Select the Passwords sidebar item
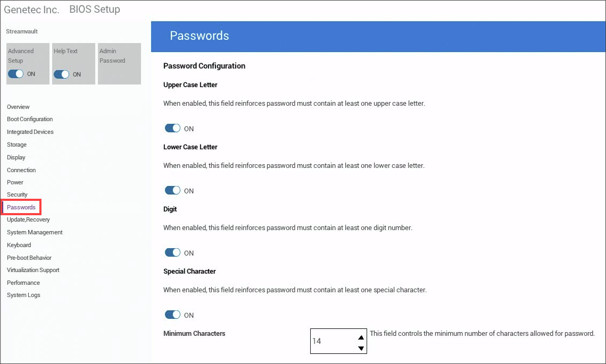Viewport: 606px width, 364px height. click(21, 207)
